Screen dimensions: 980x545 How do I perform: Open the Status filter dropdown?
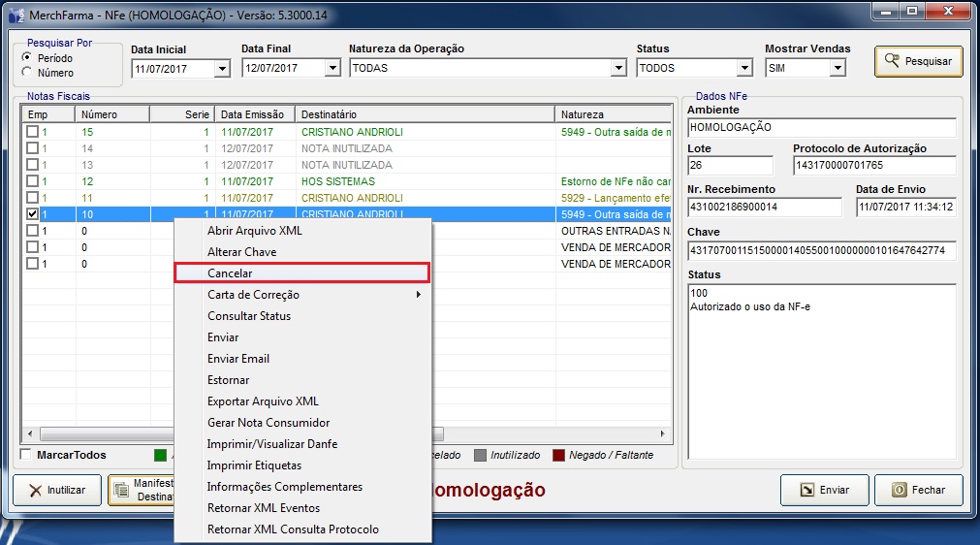[x=744, y=69]
